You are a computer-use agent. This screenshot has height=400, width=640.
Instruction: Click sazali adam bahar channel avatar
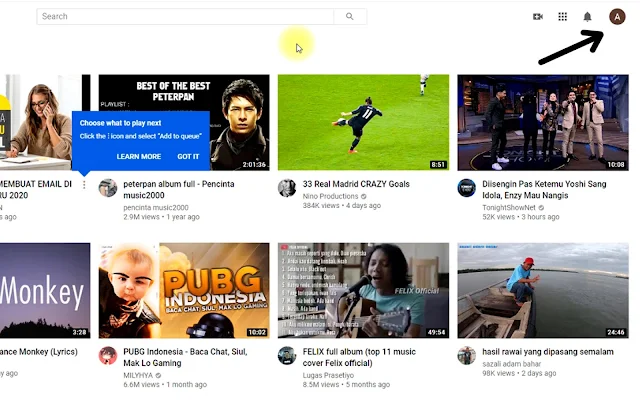point(467,356)
